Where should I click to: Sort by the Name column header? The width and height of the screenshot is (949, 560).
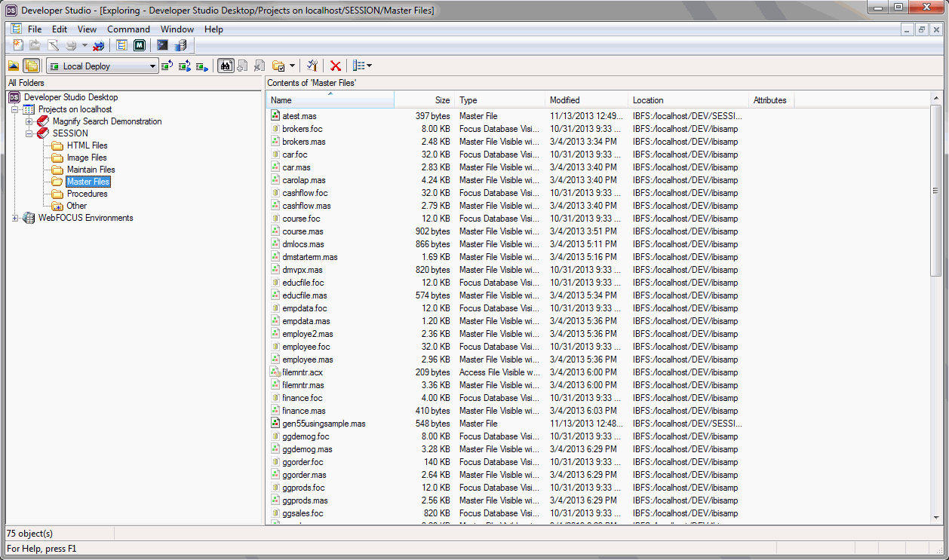click(330, 100)
